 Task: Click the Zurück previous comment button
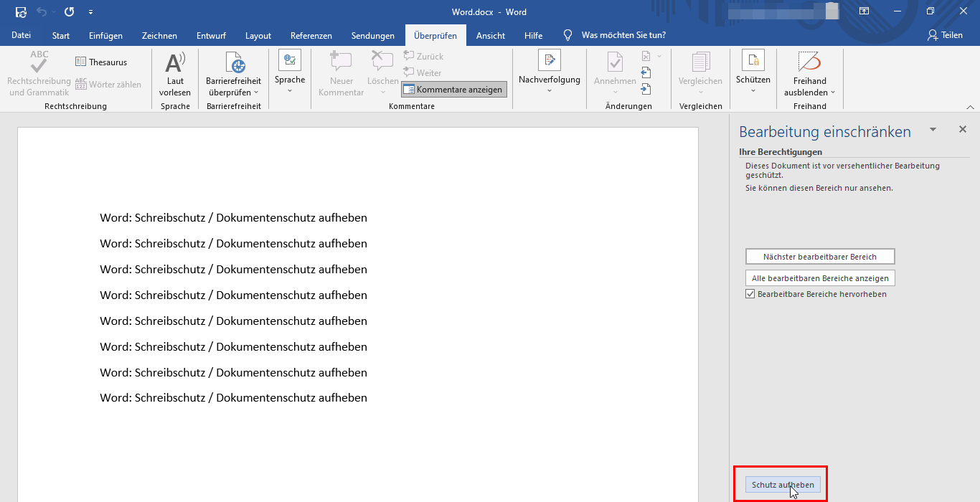(x=423, y=56)
